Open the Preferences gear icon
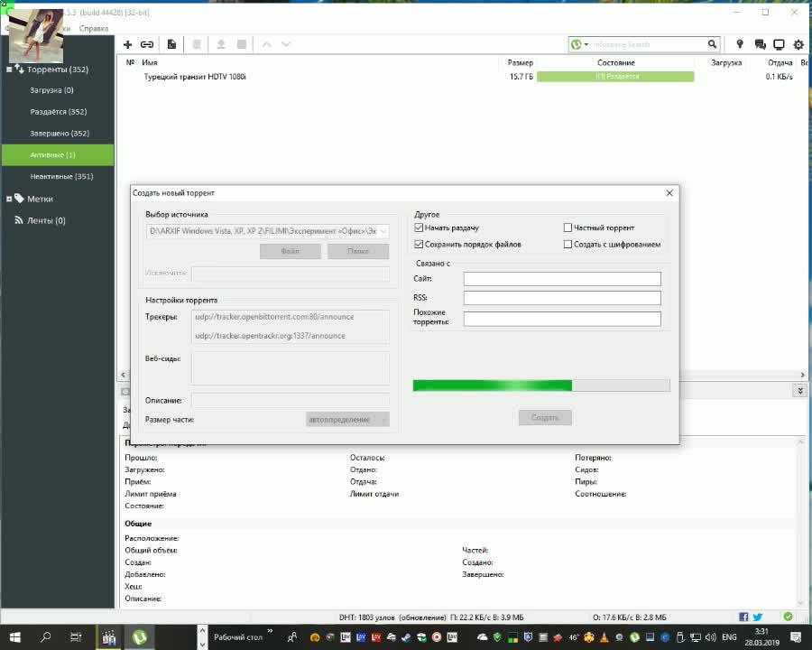This screenshot has width=812, height=650. coord(798,44)
